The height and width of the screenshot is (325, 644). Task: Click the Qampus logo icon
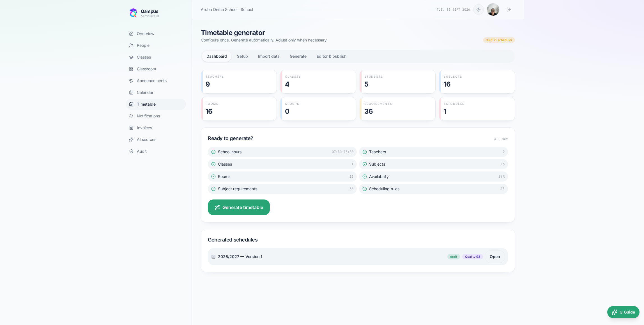[x=133, y=13]
